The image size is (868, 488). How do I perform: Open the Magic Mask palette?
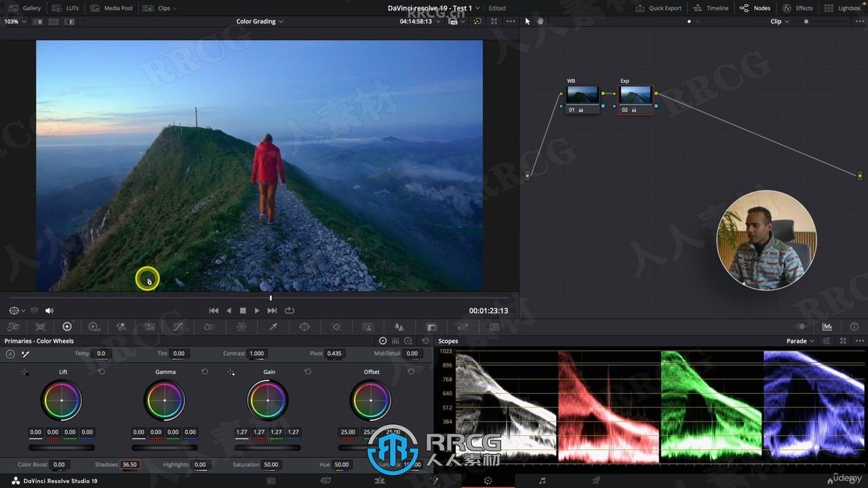point(368,327)
